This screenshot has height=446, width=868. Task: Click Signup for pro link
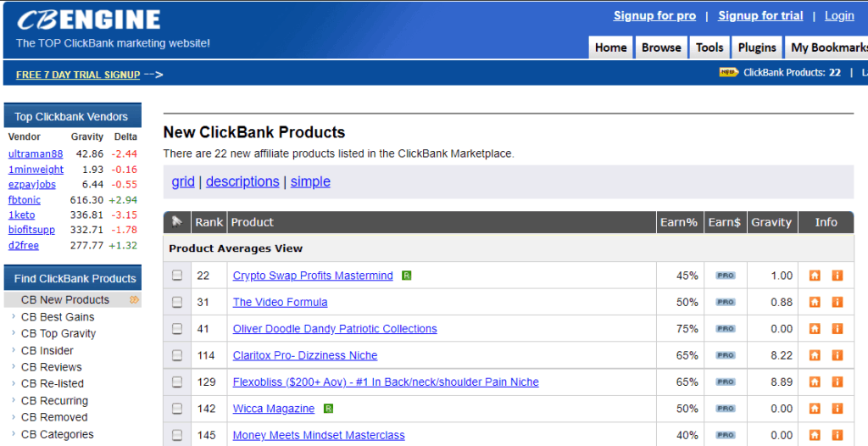(x=654, y=15)
